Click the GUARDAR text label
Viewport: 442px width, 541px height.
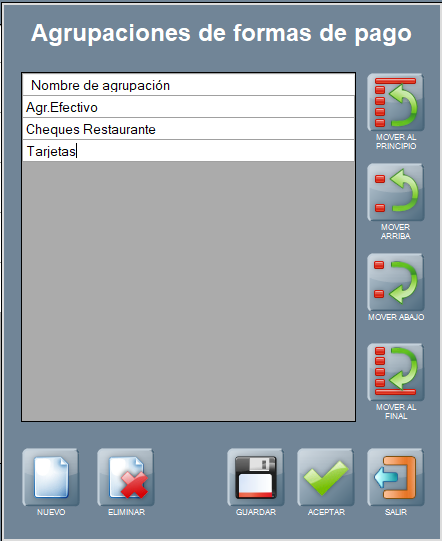[x=256, y=512]
